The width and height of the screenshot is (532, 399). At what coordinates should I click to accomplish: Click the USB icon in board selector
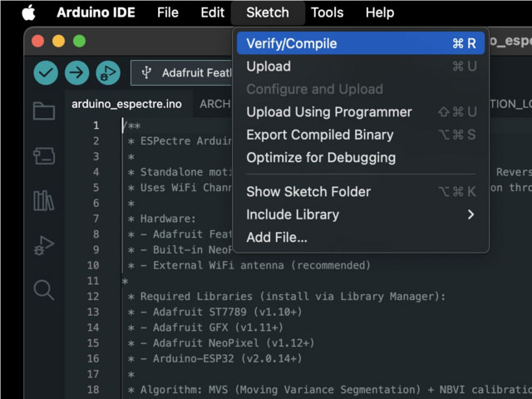pos(146,72)
